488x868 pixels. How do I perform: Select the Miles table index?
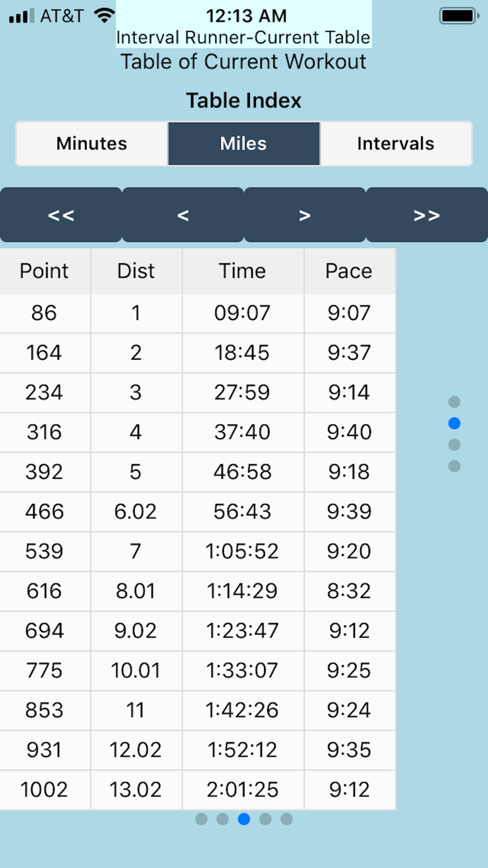coord(244,144)
